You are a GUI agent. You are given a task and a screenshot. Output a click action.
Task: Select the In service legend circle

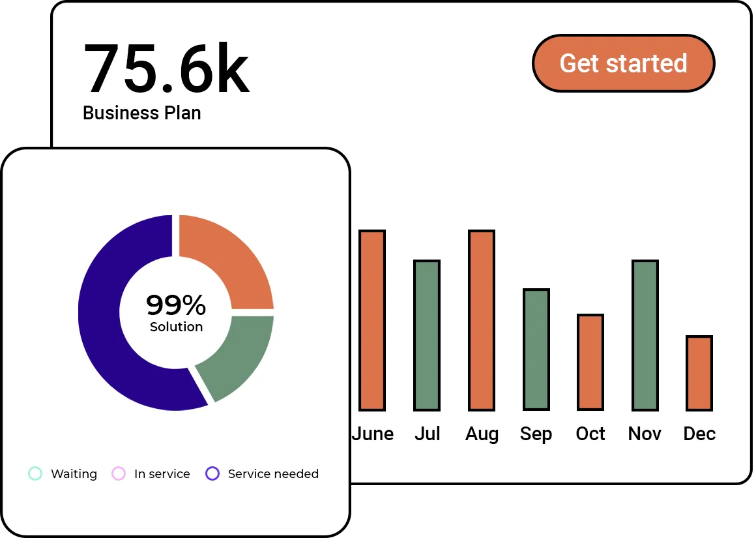point(118,473)
